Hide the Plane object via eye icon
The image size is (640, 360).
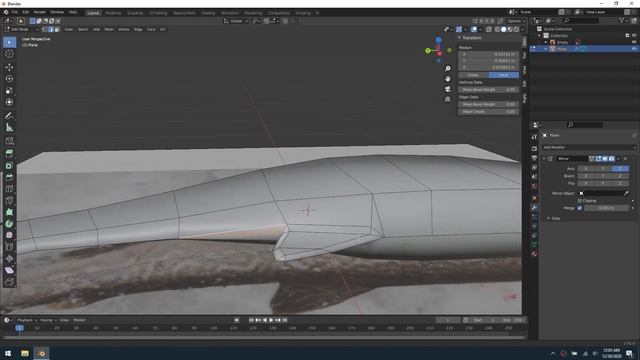click(x=634, y=49)
